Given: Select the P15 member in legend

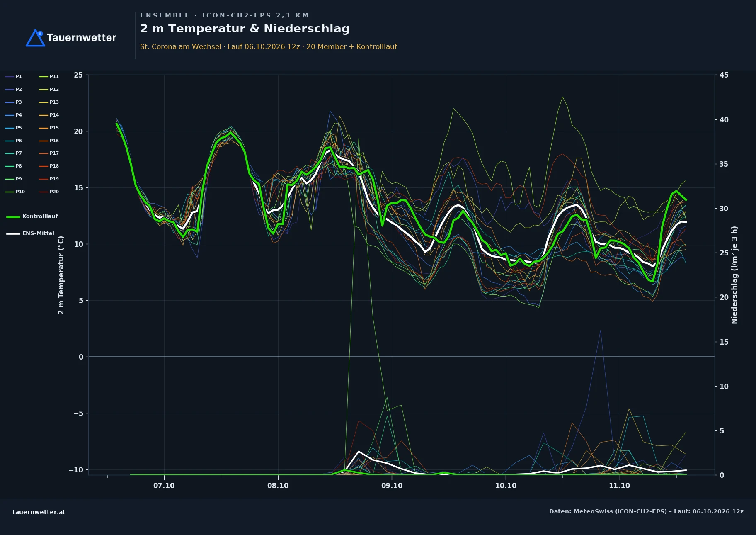Looking at the screenshot, I should click(49, 128).
